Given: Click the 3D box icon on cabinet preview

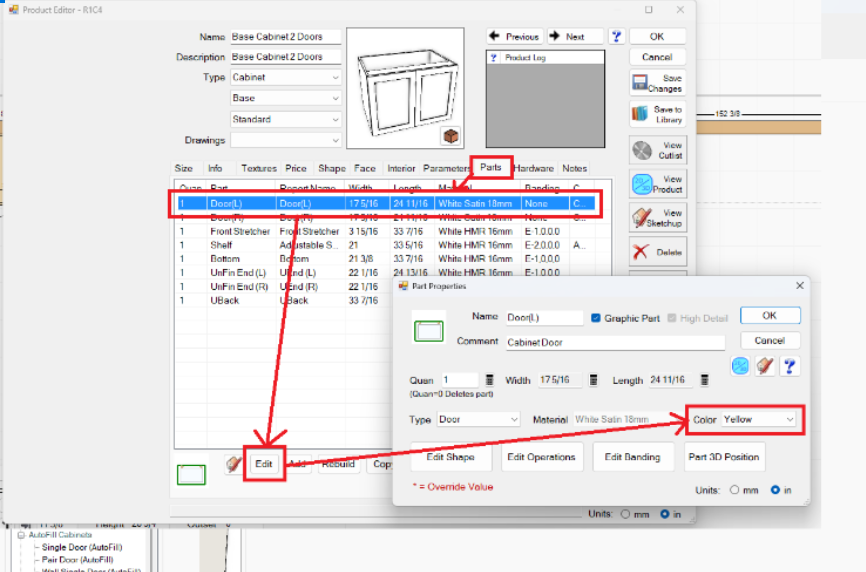Looking at the screenshot, I should point(451,136).
